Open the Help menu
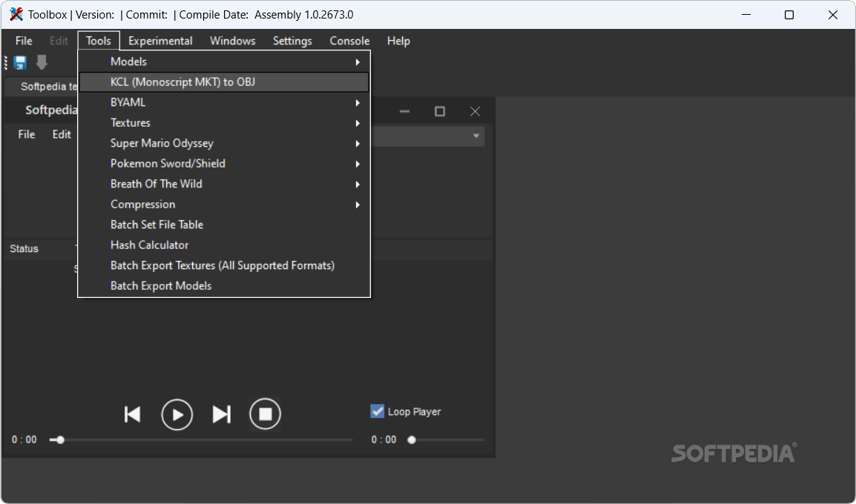This screenshot has width=856, height=504. (x=398, y=41)
